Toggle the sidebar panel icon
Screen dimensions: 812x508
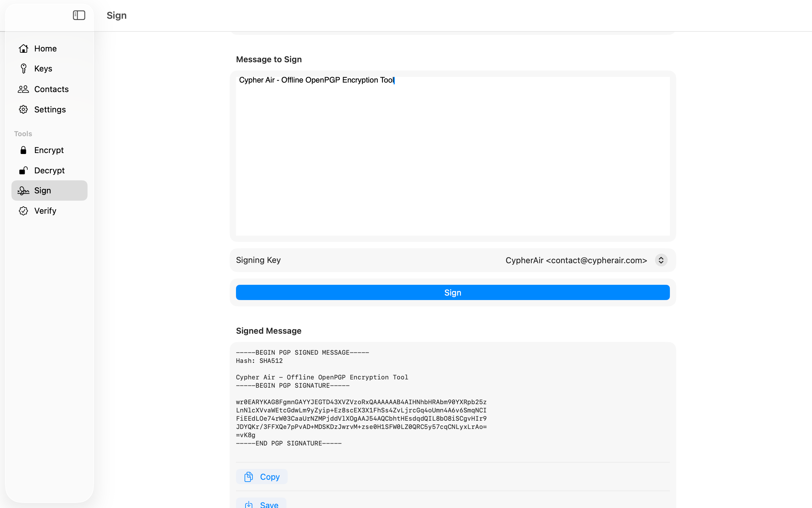[x=79, y=15]
